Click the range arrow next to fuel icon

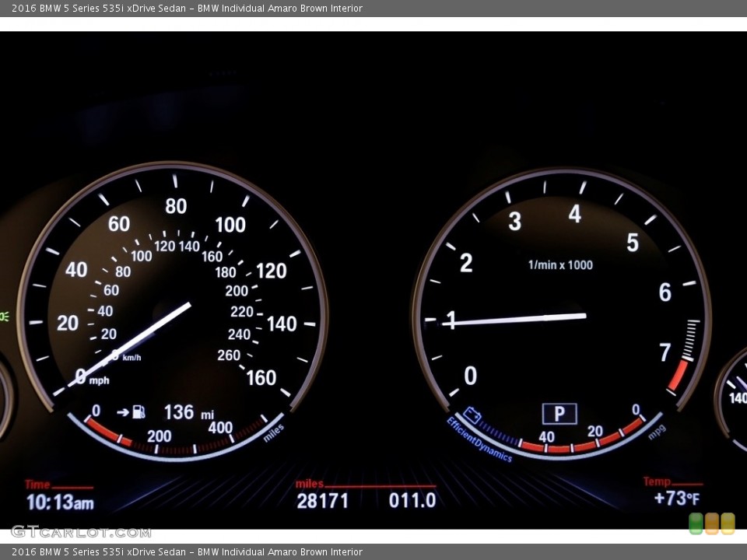[123, 412]
